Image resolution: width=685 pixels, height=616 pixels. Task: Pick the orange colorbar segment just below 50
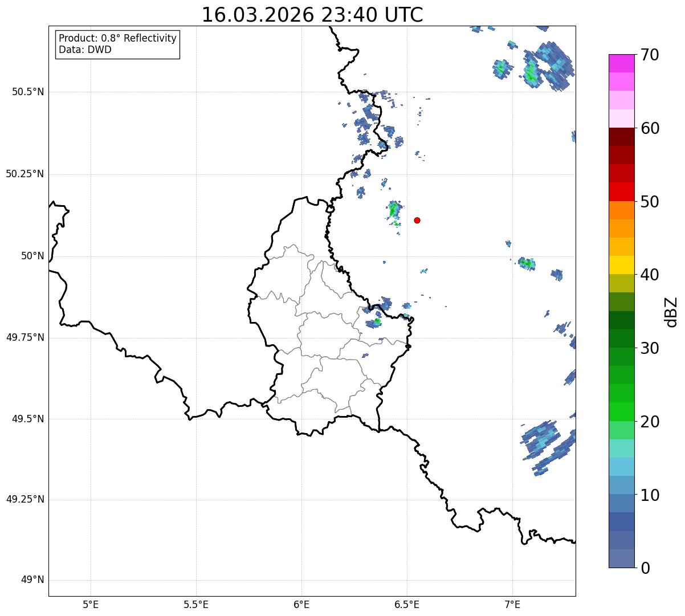(621, 210)
